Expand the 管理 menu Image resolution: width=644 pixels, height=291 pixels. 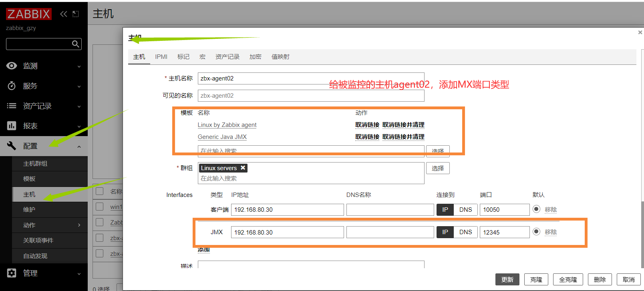(79, 274)
